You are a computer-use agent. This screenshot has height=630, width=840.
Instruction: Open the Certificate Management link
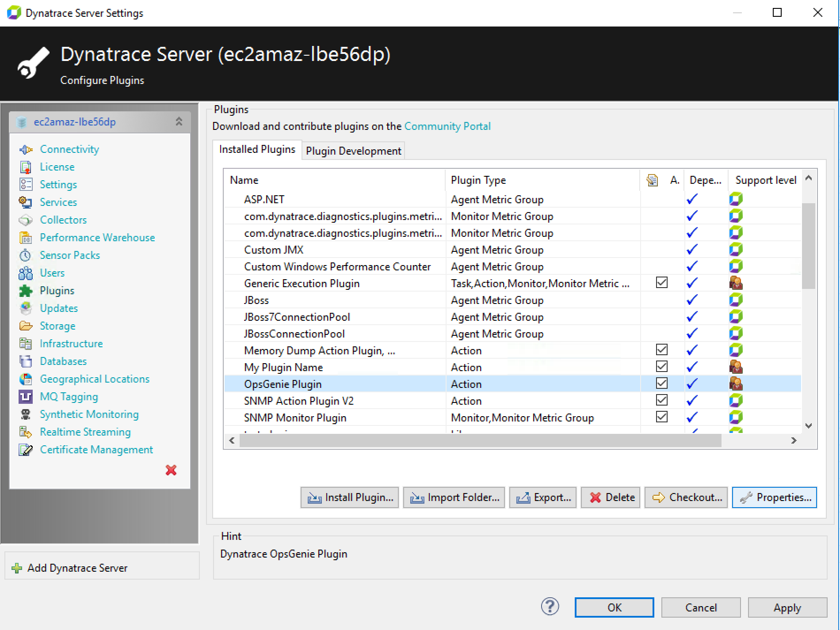point(96,450)
